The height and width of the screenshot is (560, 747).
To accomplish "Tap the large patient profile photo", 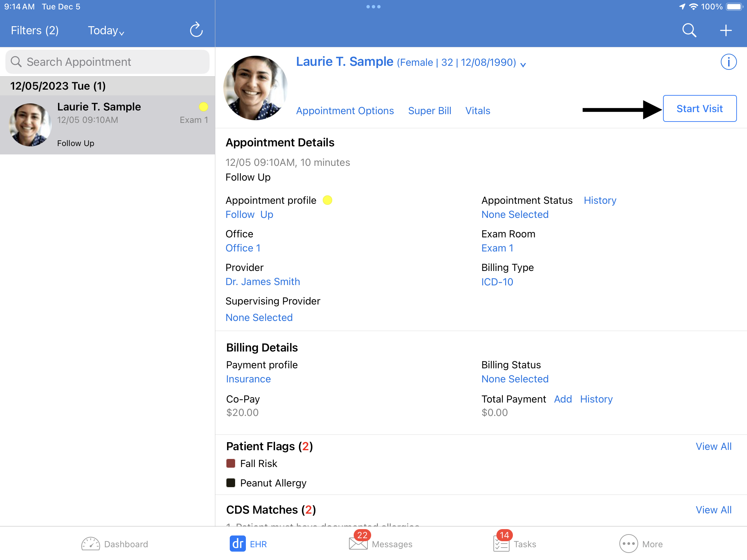I will click(255, 88).
